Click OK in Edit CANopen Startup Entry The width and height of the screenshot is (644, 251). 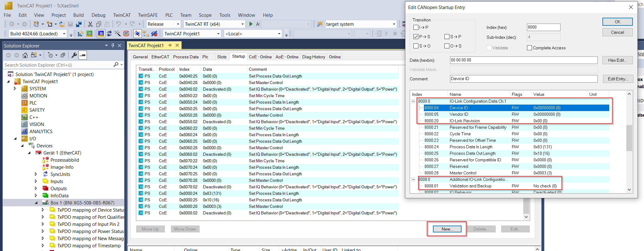[617, 22]
